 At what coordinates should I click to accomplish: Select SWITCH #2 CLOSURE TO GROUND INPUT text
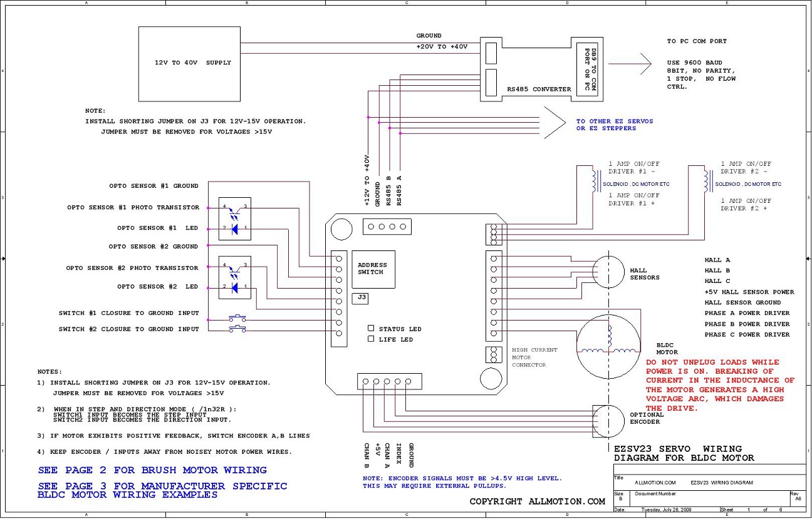click(129, 329)
